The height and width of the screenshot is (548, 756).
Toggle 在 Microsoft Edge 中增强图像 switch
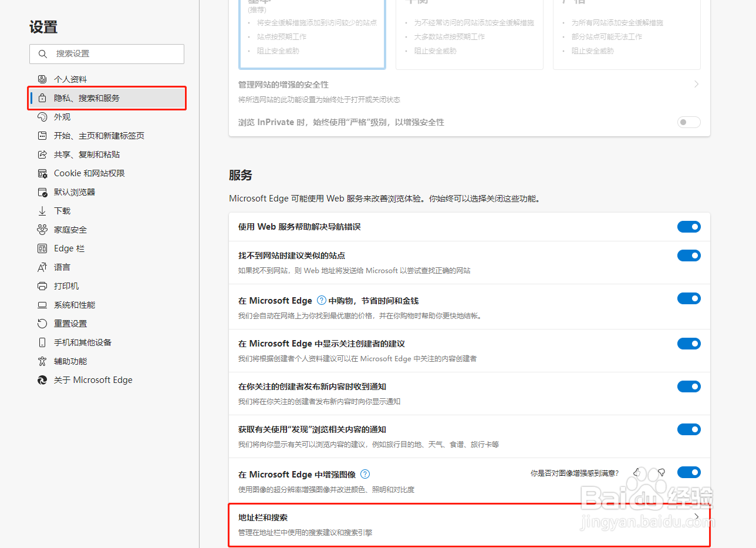coord(689,472)
